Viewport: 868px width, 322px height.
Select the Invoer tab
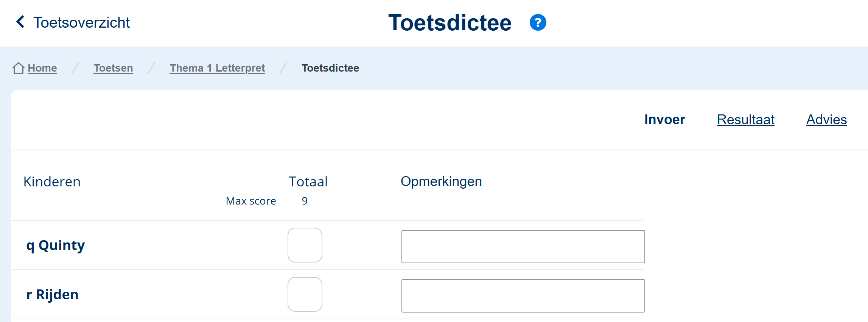(x=664, y=120)
